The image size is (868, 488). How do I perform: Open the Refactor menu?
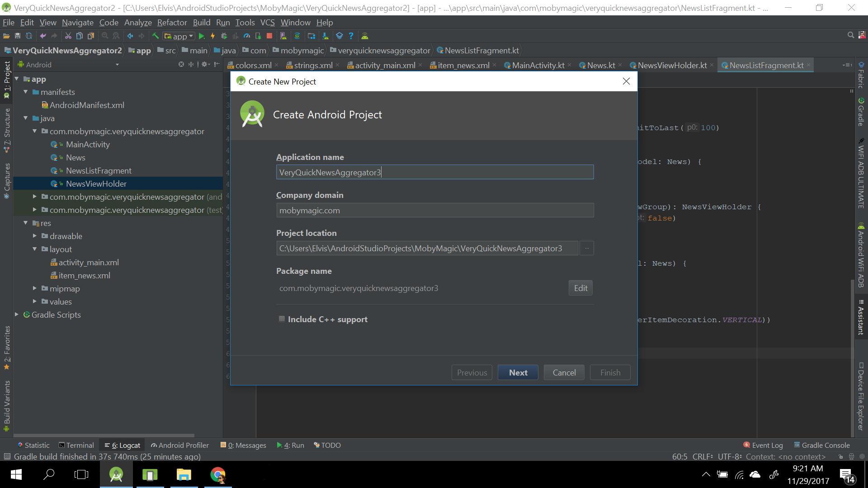172,23
